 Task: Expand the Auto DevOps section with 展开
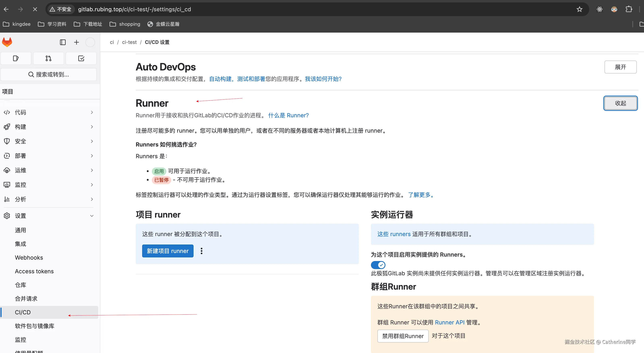pos(620,67)
